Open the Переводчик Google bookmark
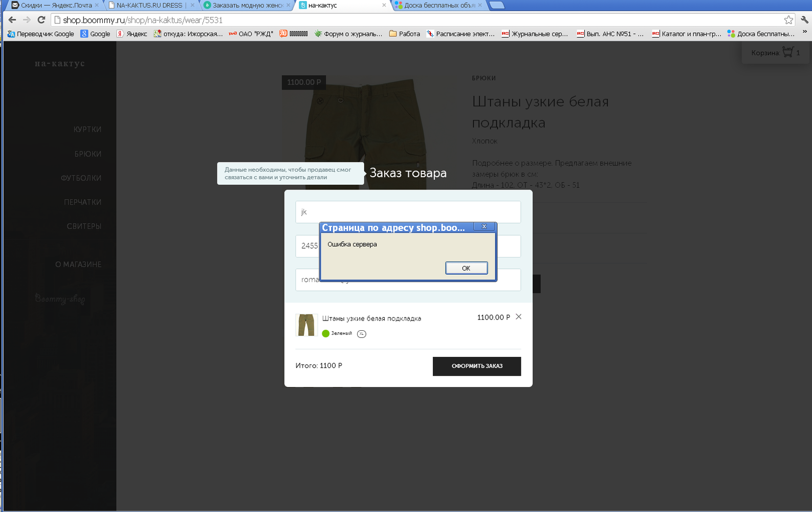 (40, 34)
